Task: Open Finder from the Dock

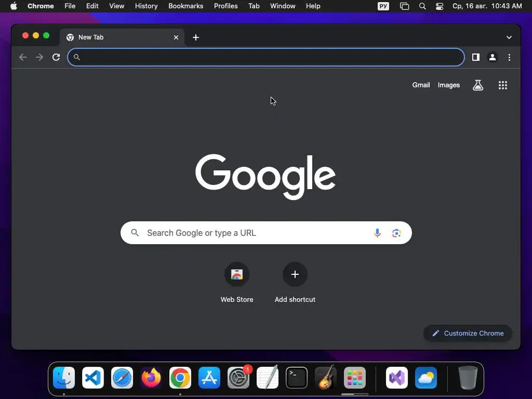Action: pyautogui.click(x=64, y=378)
